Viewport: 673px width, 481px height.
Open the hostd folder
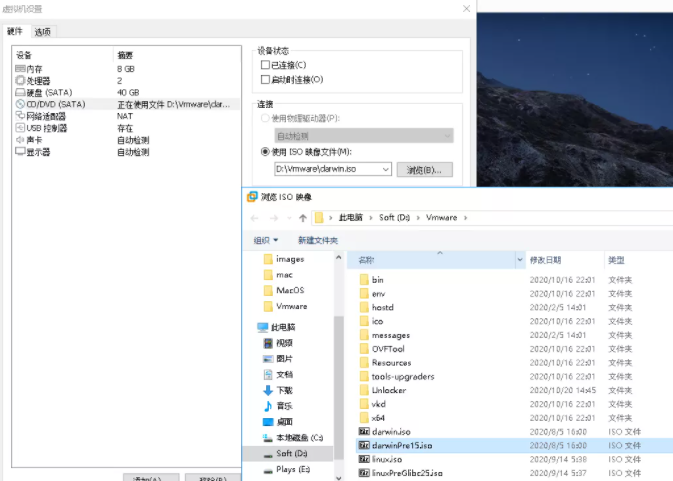(377, 307)
